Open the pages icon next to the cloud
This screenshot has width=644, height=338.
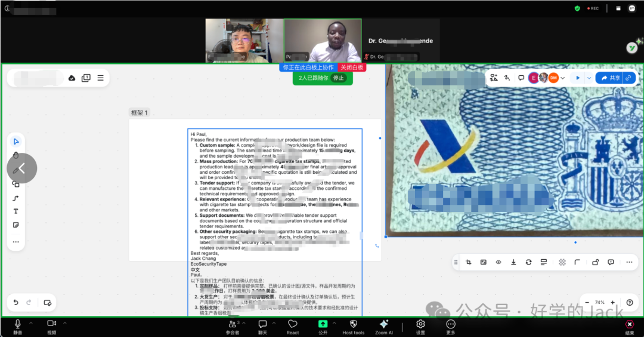(x=86, y=78)
